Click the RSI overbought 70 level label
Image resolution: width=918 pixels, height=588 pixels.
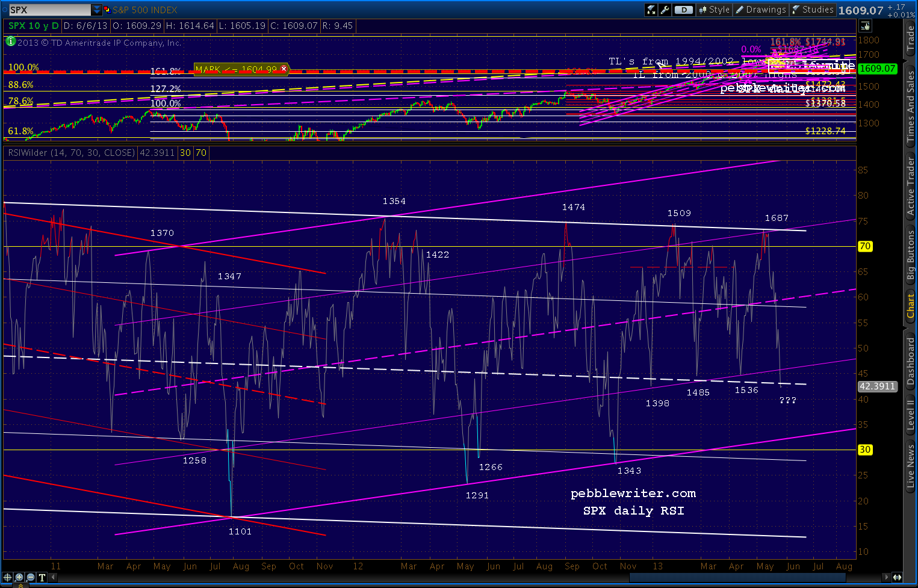pyautogui.click(x=865, y=246)
